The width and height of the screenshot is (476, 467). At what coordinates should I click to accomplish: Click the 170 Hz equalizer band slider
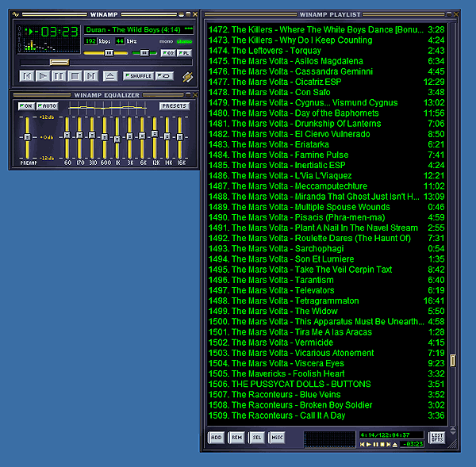point(79,137)
